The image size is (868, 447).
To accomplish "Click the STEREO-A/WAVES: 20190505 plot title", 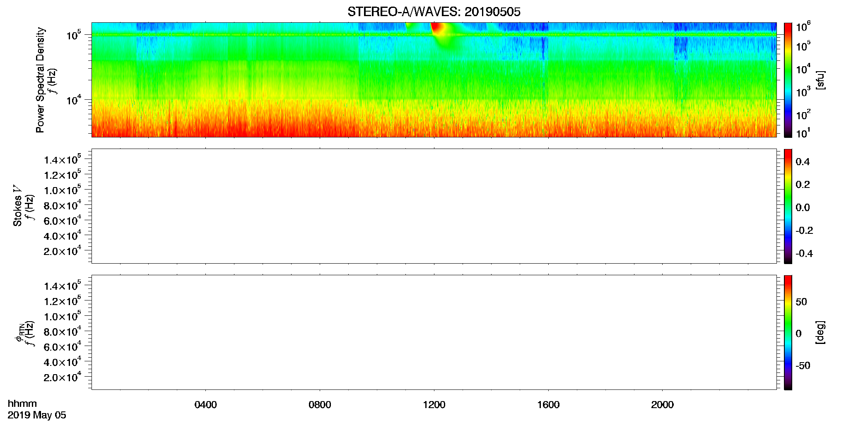I will tap(434, 12).
